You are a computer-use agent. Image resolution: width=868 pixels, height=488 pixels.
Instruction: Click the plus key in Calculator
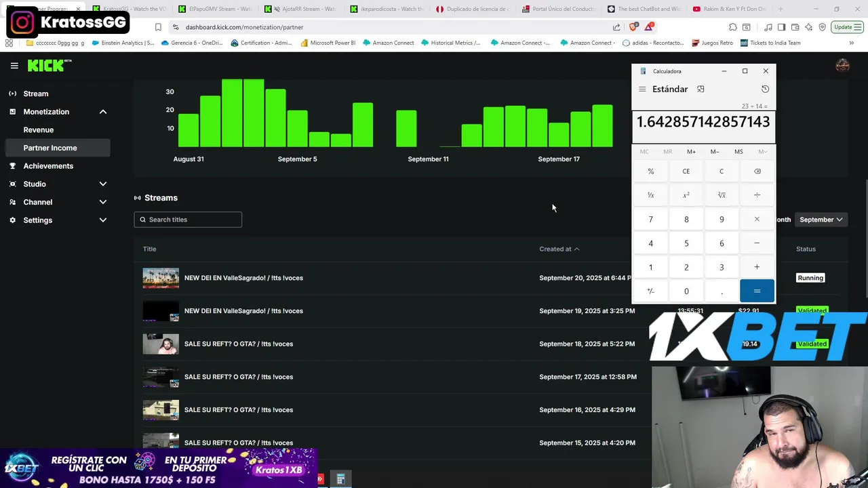(x=757, y=267)
